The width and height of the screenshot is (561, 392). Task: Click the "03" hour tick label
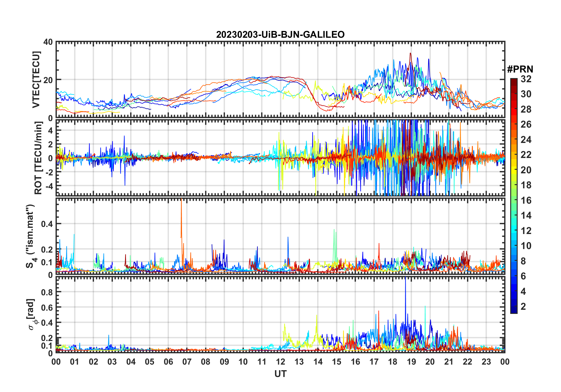coord(112,362)
